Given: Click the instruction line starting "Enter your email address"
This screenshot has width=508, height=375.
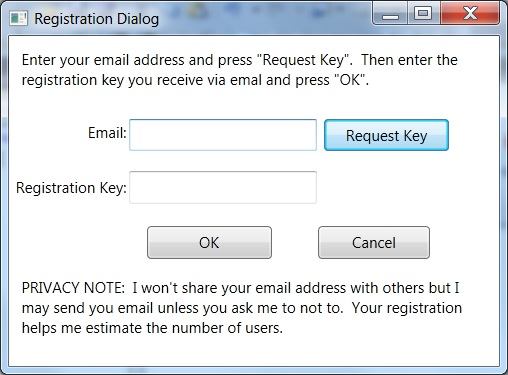Looking at the screenshot, I should pyautogui.click(x=239, y=60).
